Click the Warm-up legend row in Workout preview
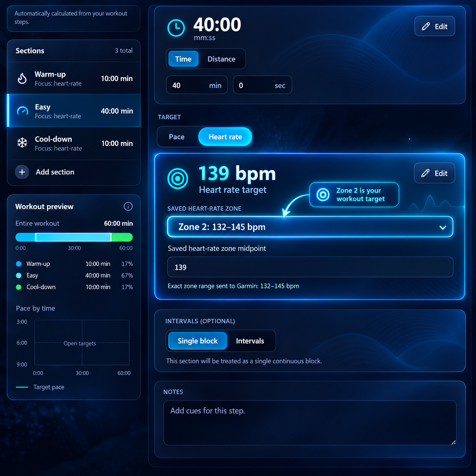Screen dimensions: 476x476 74,264
